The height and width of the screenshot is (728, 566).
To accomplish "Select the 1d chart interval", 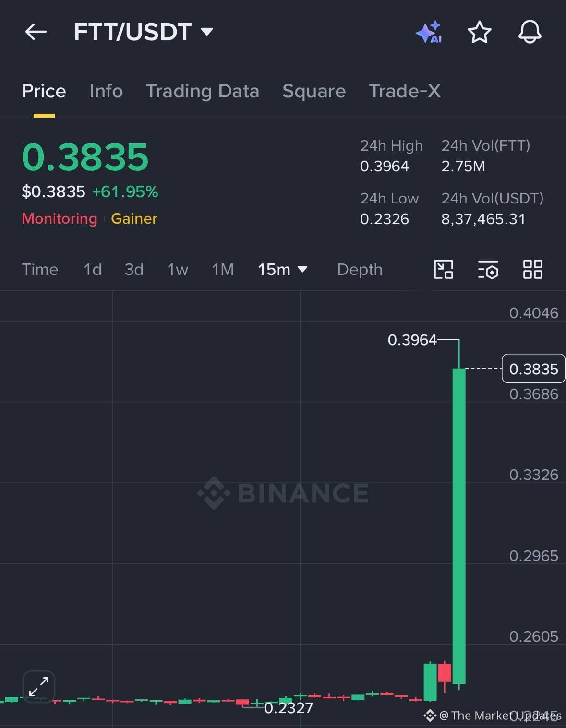I will click(93, 269).
